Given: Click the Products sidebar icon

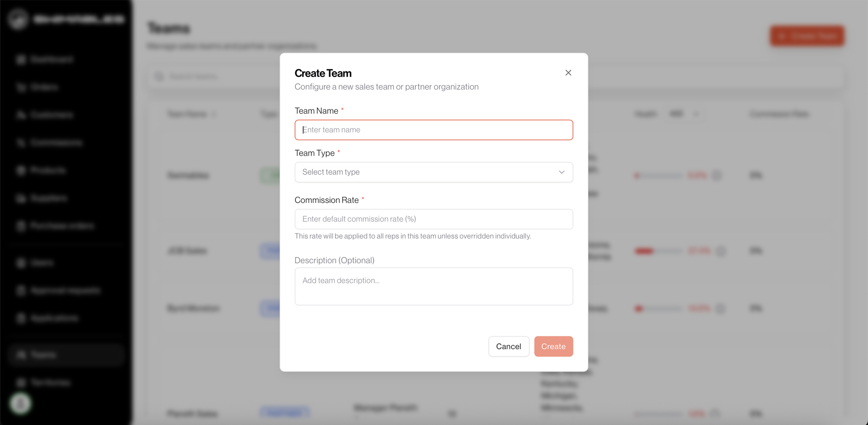Looking at the screenshot, I should tap(21, 170).
